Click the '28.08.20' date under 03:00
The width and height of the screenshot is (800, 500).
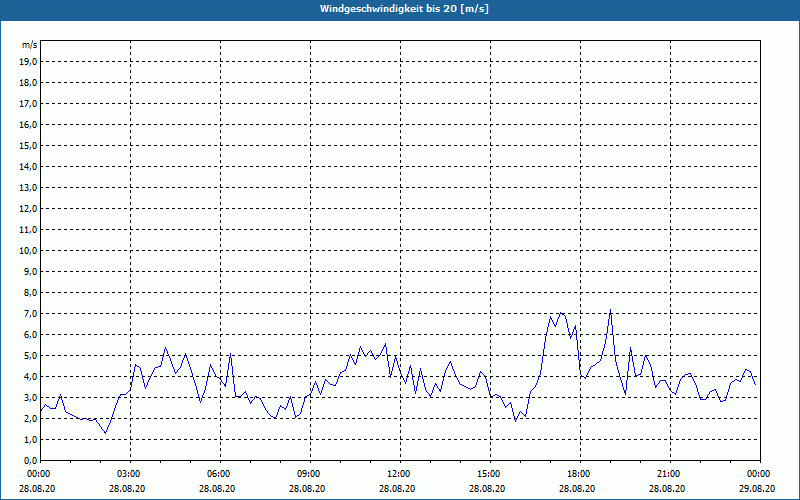coord(127,488)
